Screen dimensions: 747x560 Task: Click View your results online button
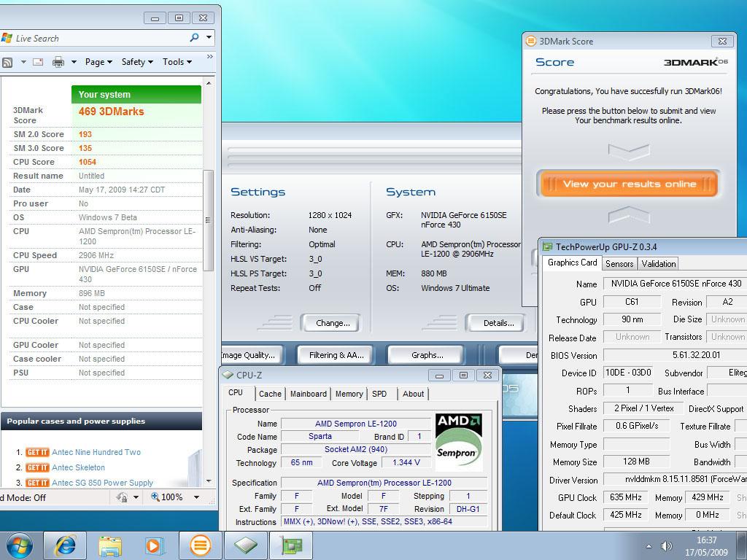coord(629,184)
